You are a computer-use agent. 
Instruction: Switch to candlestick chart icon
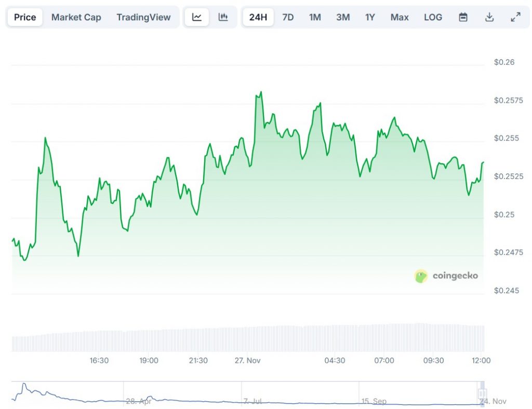[223, 17]
